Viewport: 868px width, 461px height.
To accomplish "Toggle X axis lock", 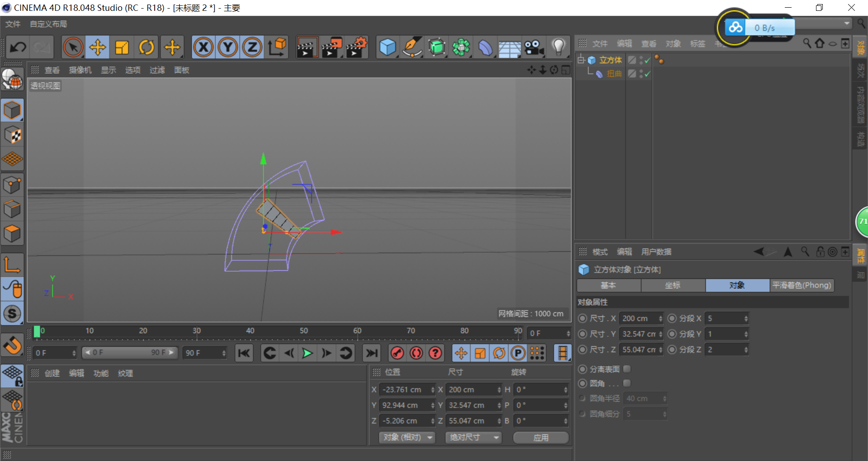I will click(x=203, y=47).
